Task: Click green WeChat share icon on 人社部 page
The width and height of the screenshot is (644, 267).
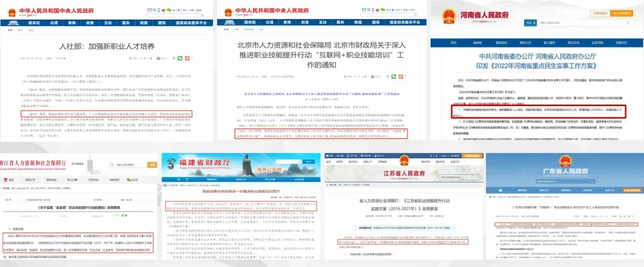Action: point(180,58)
